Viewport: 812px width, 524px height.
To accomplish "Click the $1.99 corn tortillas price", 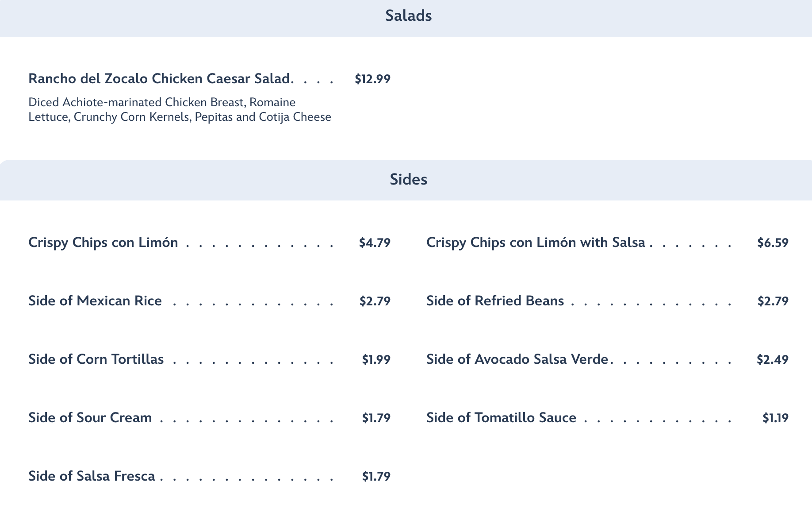I will 376,360.
